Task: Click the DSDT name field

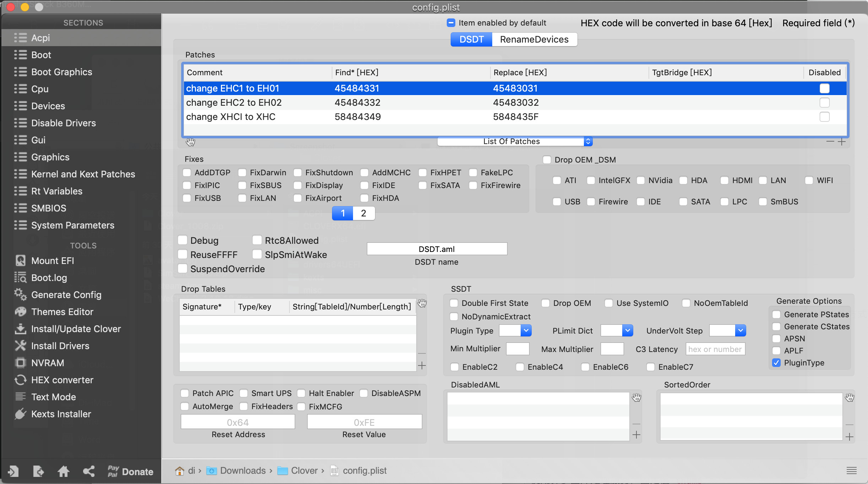Action: point(437,249)
